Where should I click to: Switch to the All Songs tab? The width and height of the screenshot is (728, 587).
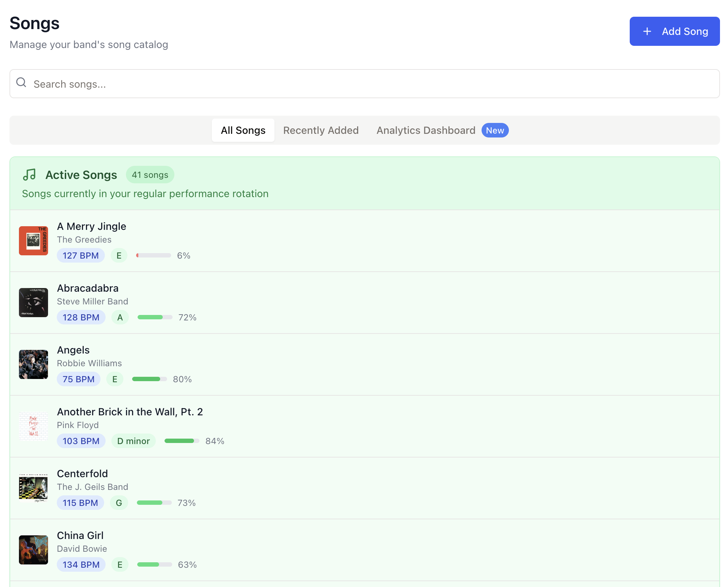[243, 130]
